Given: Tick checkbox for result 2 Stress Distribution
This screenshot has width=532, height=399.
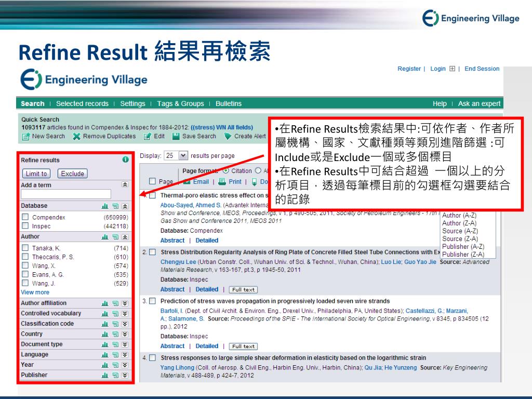Looking at the screenshot, I should pos(153,252).
